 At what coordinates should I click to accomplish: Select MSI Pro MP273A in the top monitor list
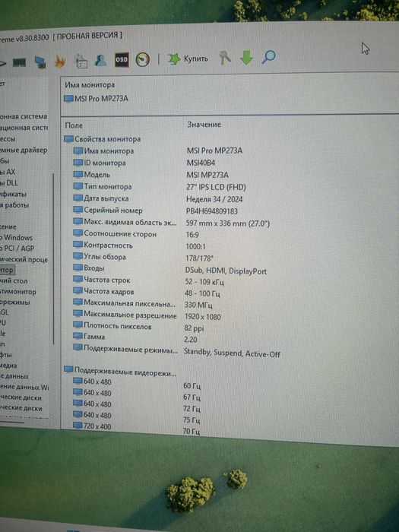coord(97,99)
